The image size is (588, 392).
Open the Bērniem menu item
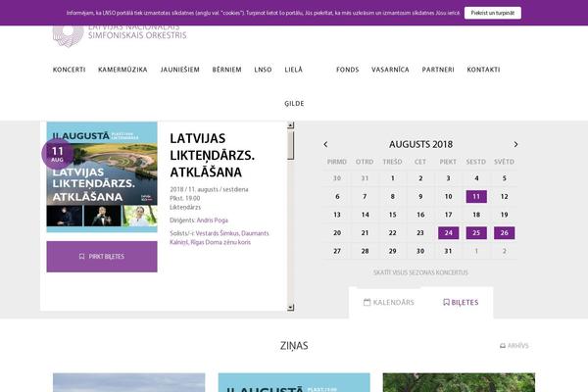point(227,70)
